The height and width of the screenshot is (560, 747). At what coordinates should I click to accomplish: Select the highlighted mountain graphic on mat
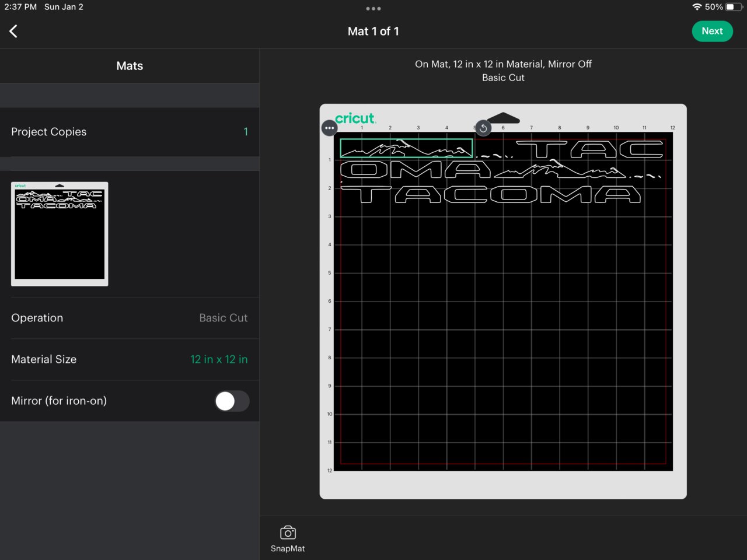pos(406,148)
